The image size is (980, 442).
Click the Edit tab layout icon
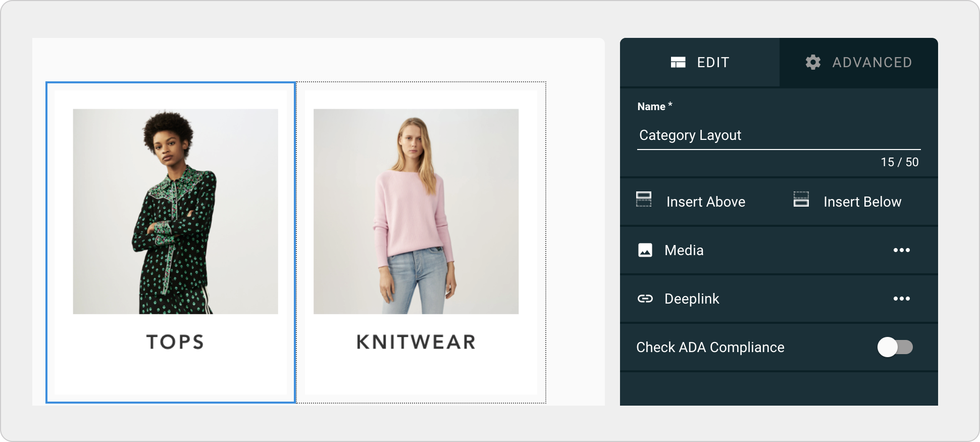coord(678,62)
